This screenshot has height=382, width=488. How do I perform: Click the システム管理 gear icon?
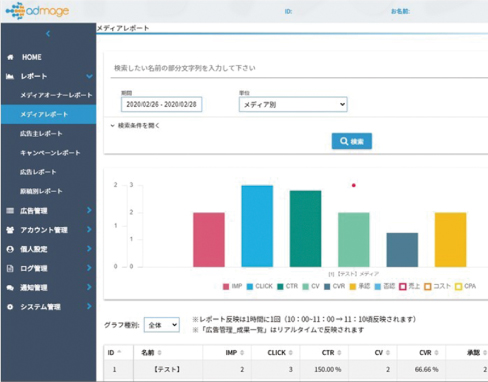(x=10, y=307)
